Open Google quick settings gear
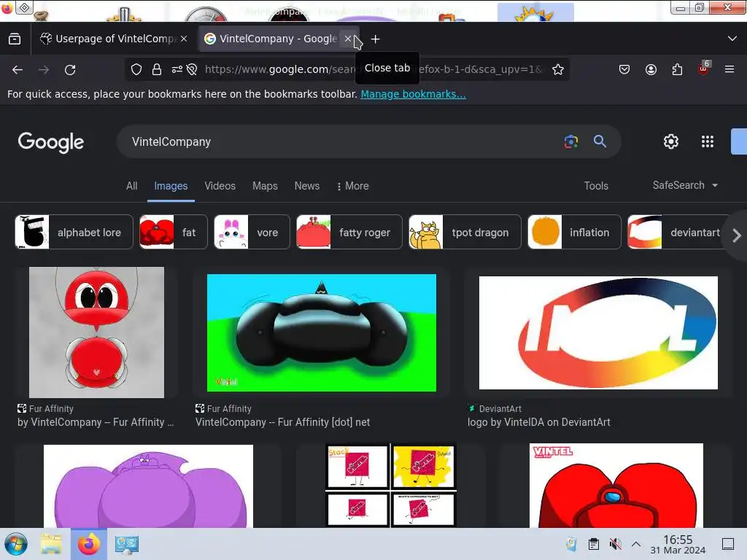 click(x=671, y=141)
